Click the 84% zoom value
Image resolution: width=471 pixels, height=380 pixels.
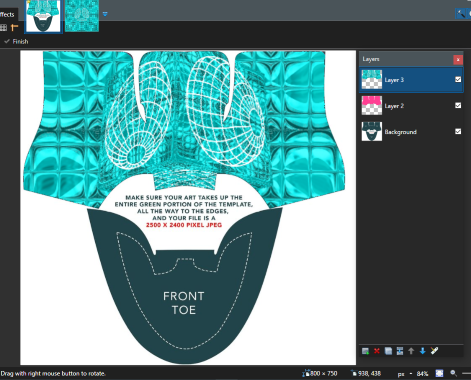click(422, 374)
